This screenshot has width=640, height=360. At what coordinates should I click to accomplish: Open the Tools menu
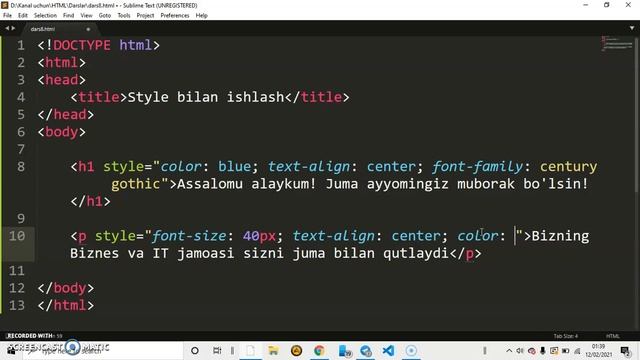[124, 16]
